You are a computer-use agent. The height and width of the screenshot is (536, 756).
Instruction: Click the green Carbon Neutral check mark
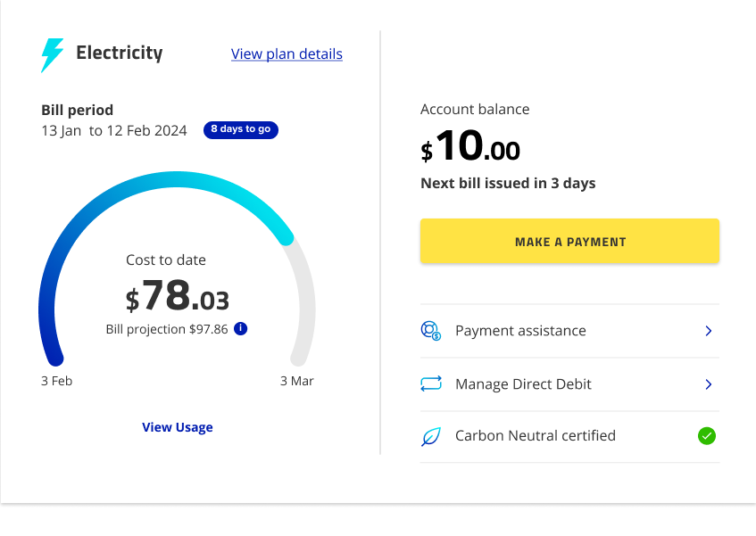tap(707, 436)
